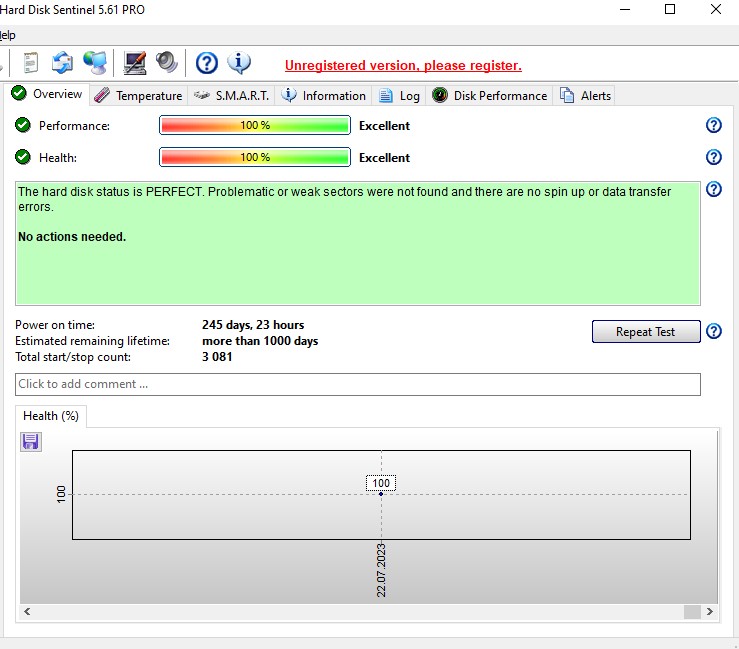Open the Log tab
Screen dimensions: 739x649
399,96
